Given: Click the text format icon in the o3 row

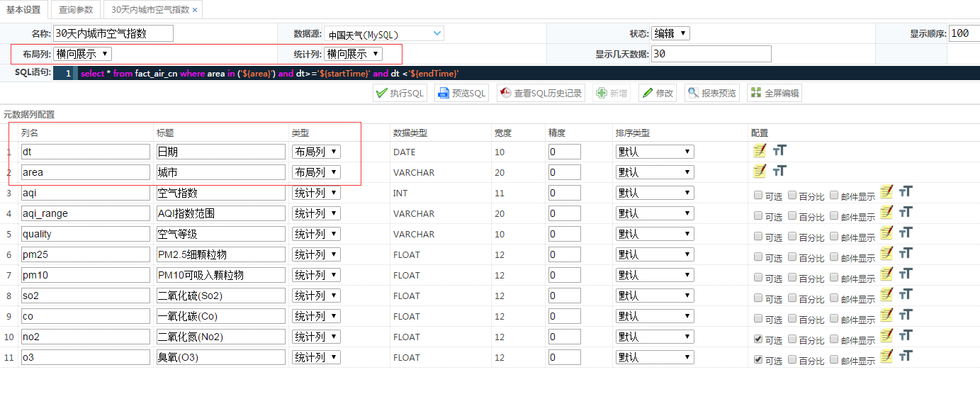Looking at the screenshot, I should pyautogui.click(x=906, y=356).
